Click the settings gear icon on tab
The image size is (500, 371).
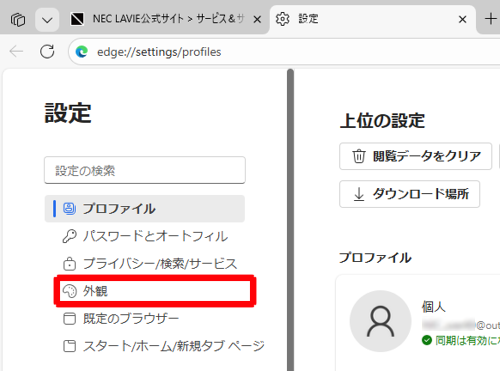pyautogui.click(x=282, y=19)
